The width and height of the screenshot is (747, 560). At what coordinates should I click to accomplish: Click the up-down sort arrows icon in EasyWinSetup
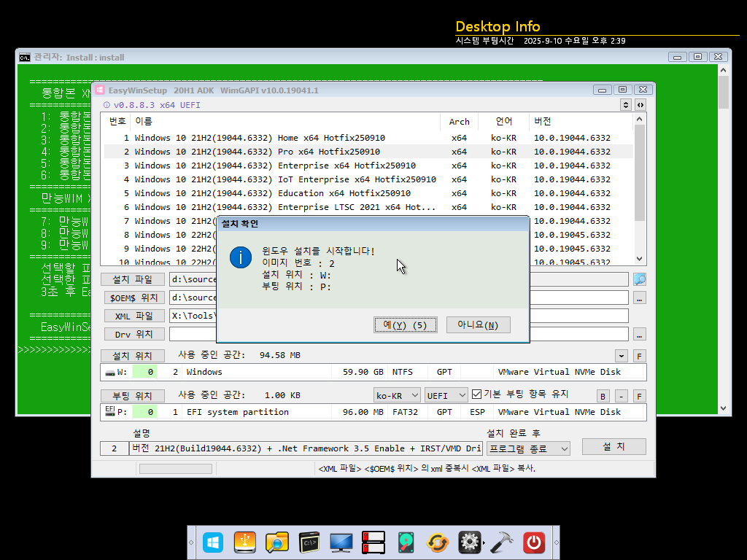625,105
